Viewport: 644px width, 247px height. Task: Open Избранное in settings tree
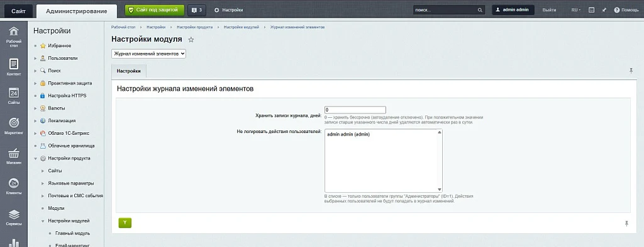[x=59, y=46]
